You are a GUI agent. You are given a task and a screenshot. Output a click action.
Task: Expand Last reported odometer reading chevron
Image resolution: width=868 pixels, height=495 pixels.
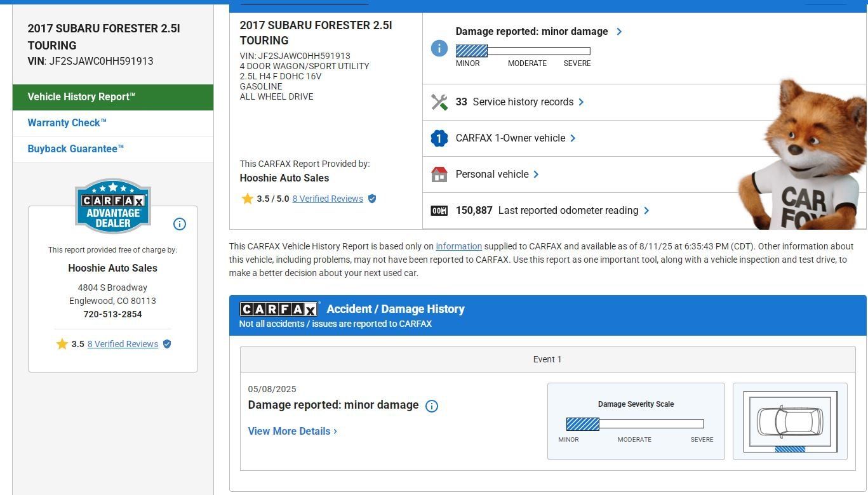click(646, 211)
